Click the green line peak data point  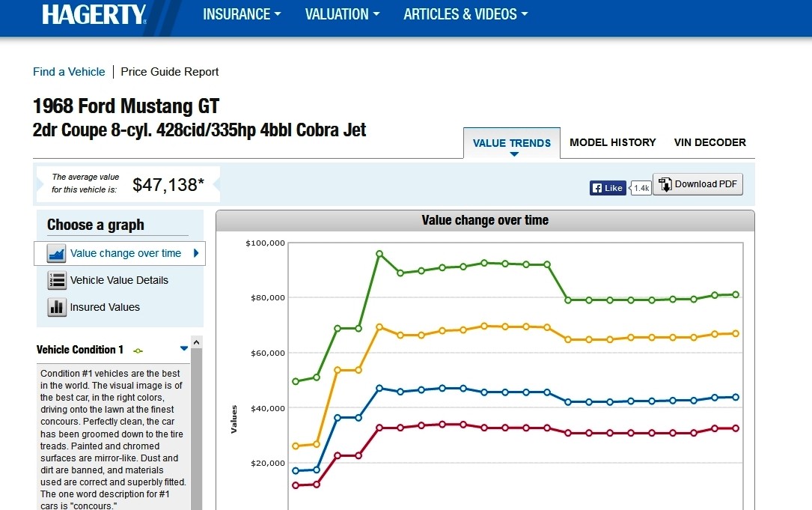coord(379,254)
